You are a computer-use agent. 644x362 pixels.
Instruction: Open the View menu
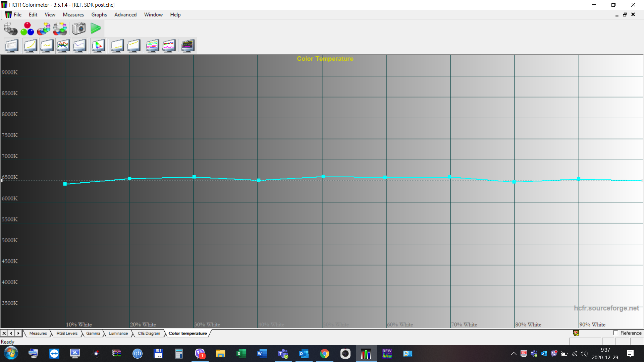tap(50, 15)
